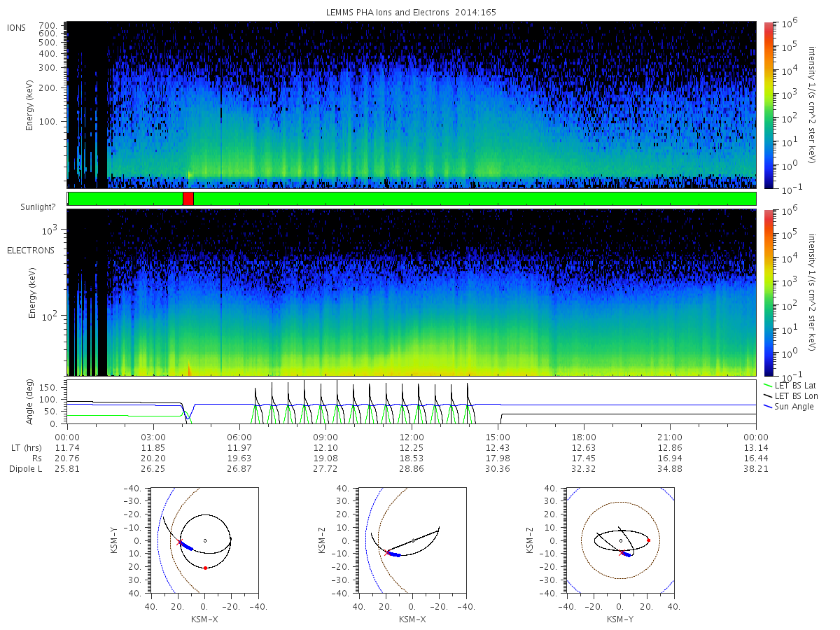Viewport: 840px width, 630px height.
Task: Select the LT value 12.25
Action: pos(412,447)
